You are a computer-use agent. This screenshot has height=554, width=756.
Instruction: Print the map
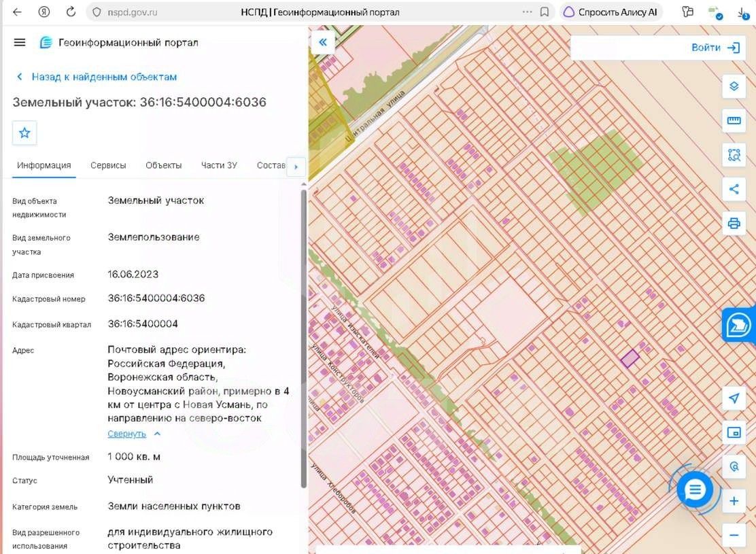tap(734, 223)
